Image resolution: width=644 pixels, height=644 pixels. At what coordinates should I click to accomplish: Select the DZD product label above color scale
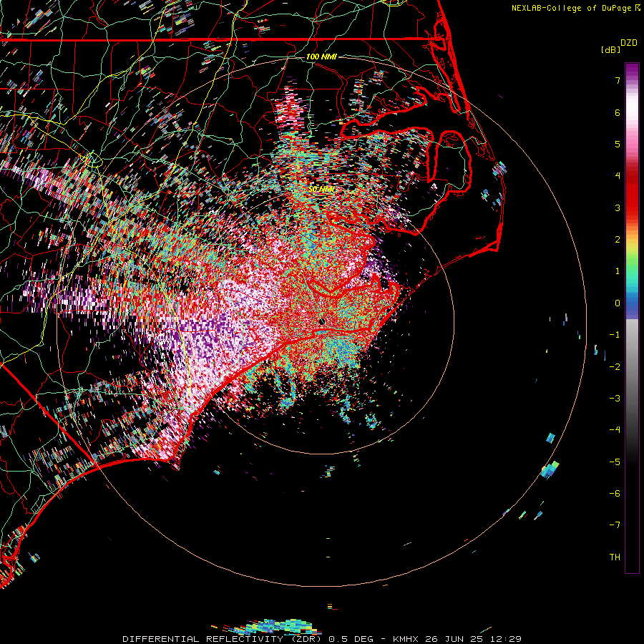click(629, 43)
